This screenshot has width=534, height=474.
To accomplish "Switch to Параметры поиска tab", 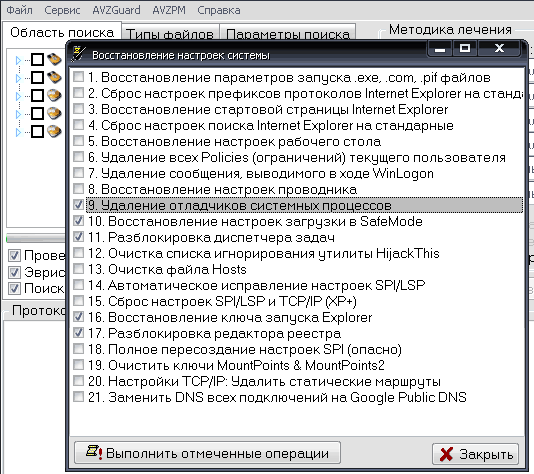I will click(288, 33).
